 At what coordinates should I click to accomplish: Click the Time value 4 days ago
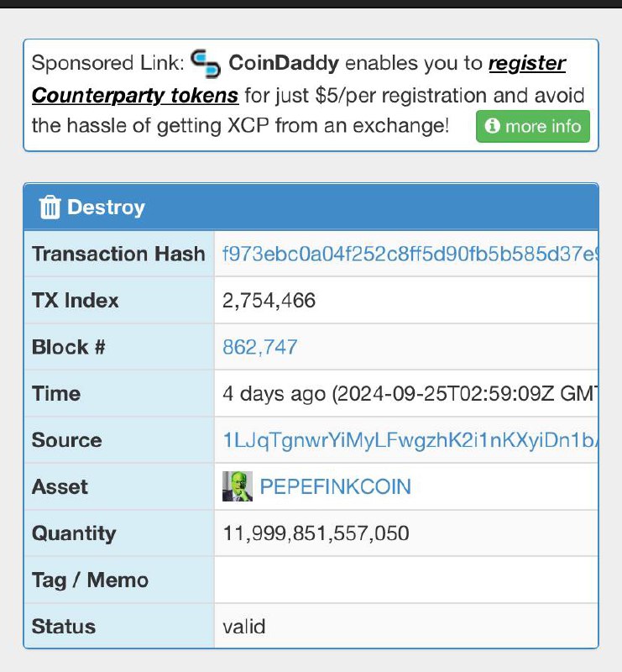coord(410,394)
